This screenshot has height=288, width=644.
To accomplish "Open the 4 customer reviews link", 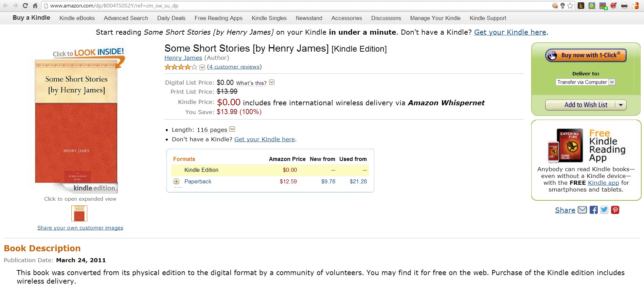I will pyautogui.click(x=234, y=67).
